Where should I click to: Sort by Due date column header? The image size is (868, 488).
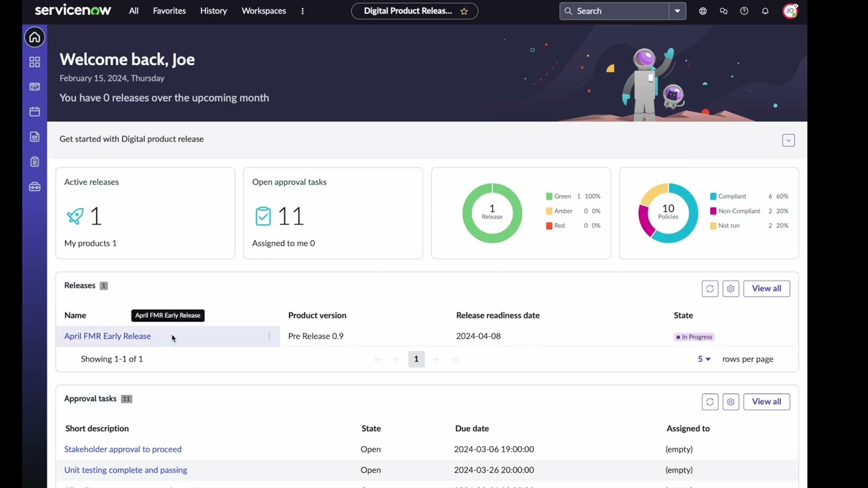click(472, 428)
